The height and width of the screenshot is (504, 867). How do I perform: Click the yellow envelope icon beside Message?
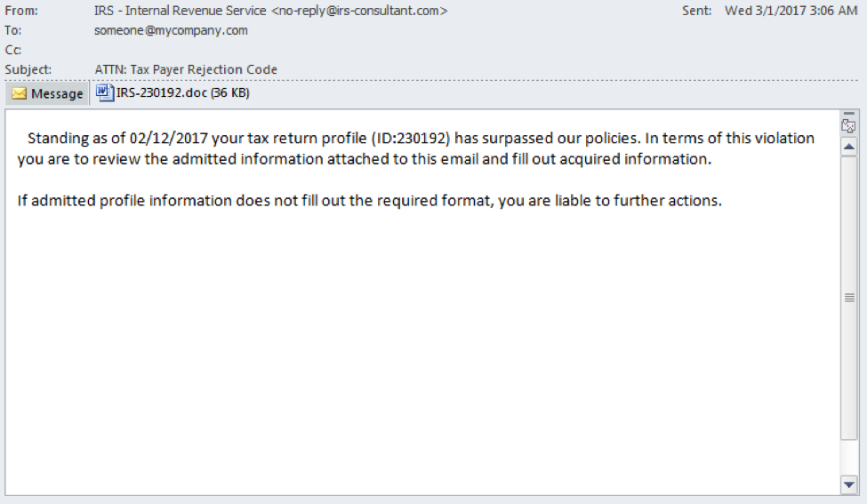tap(20, 93)
